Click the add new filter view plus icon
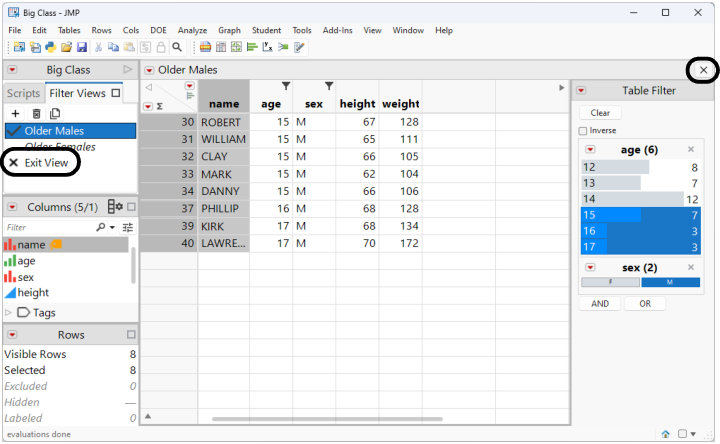The height and width of the screenshot is (444, 720). click(15, 114)
